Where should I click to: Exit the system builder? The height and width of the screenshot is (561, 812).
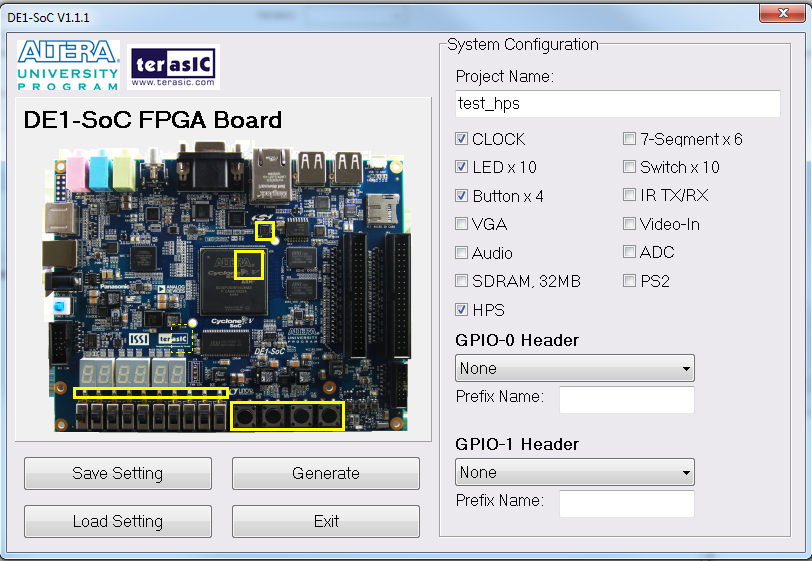point(326,521)
